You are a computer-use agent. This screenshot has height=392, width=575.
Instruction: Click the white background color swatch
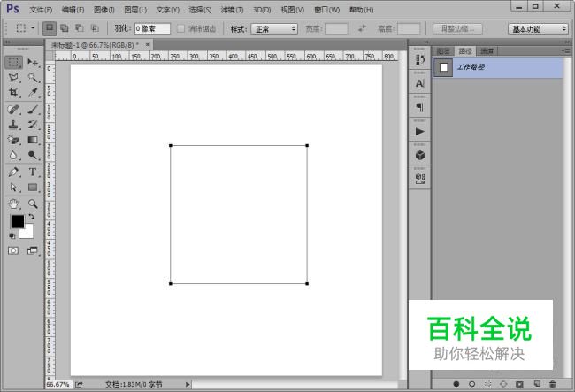28,233
